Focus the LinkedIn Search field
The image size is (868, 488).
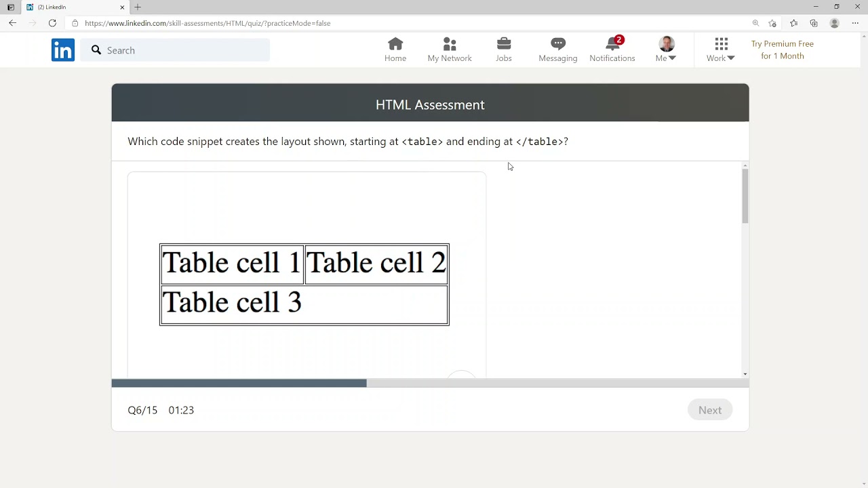point(175,50)
